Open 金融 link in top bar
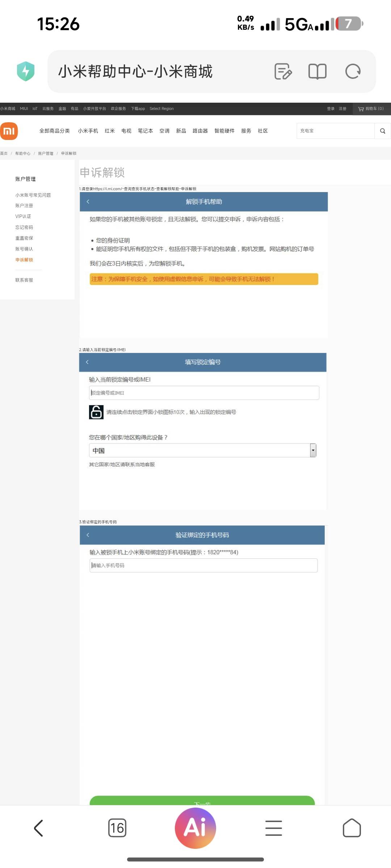Viewport: 391px width, 868px height. pos(62,109)
